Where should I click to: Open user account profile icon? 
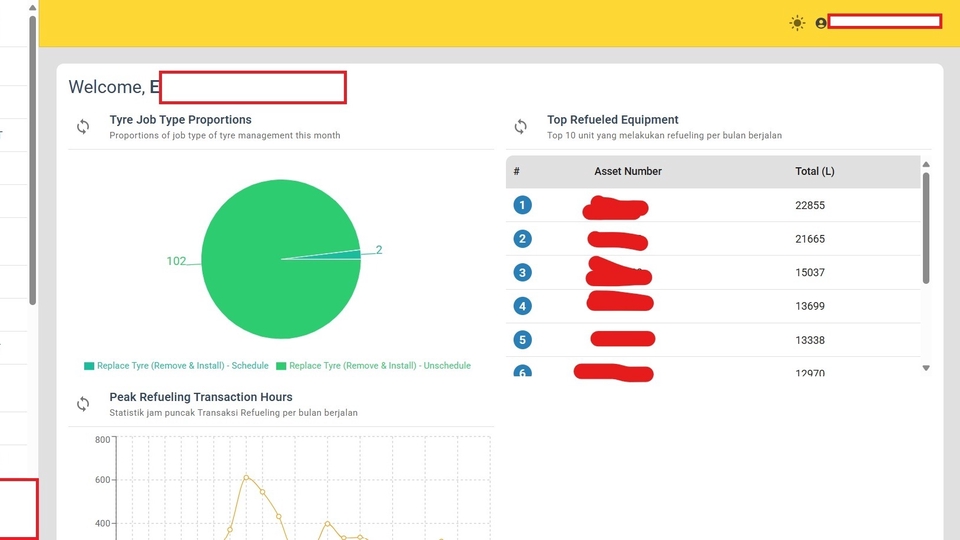(x=821, y=23)
